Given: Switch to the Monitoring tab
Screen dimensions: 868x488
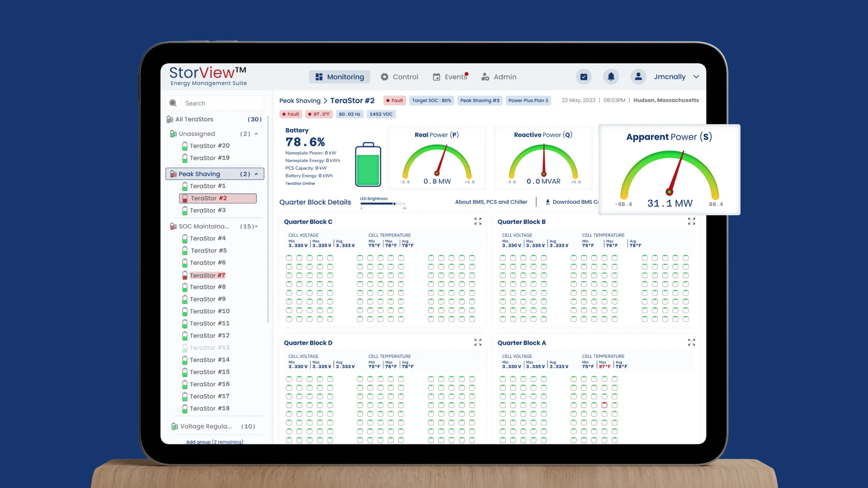Looking at the screenshot, I should (340, 77).
